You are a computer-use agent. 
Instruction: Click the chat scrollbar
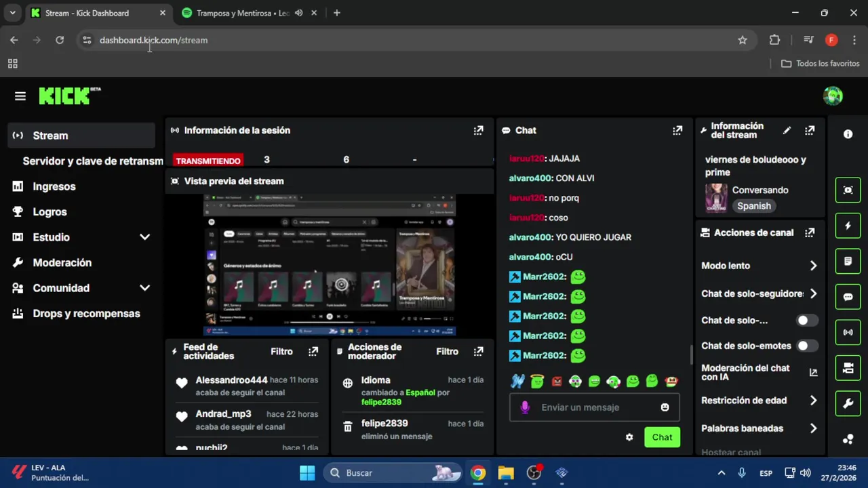691,354
